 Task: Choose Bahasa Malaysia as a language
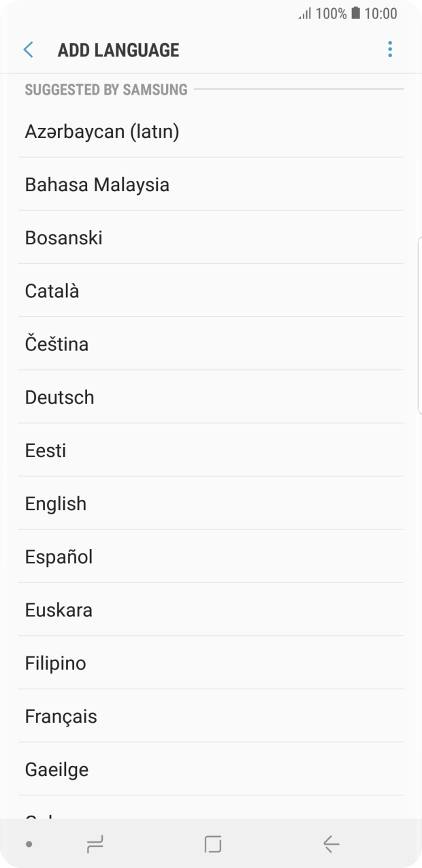pyautogui.click(x=97, y=184)
